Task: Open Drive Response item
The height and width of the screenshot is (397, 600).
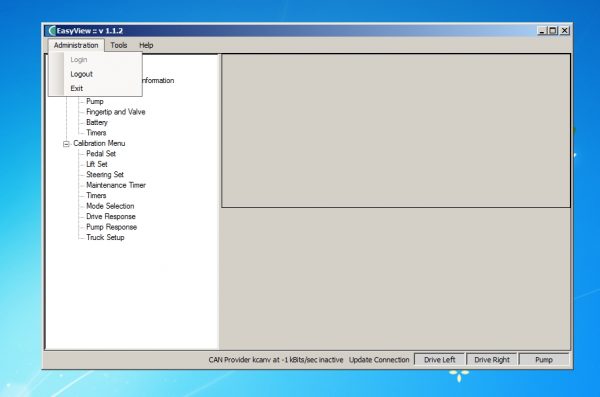Action: click(111, 216)
